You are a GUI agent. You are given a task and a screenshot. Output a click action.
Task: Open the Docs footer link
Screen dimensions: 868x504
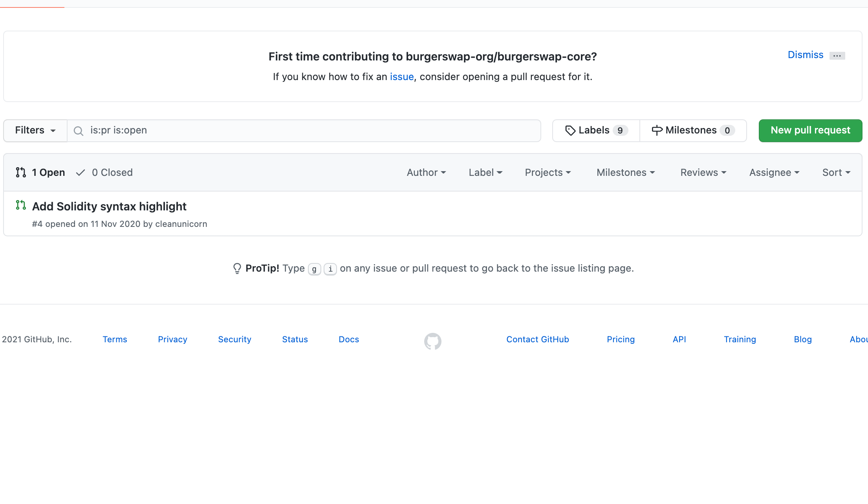[349, 340]
